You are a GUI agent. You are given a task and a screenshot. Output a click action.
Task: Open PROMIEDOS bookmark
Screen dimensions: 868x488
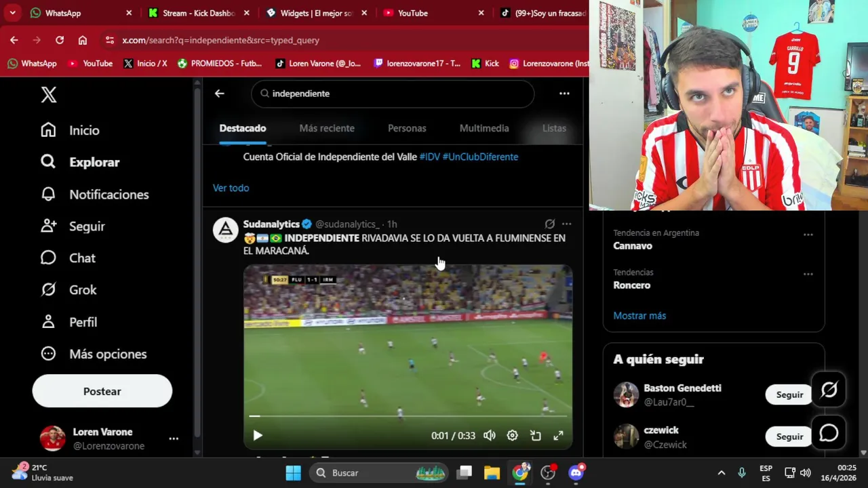(x=219, y=63)
